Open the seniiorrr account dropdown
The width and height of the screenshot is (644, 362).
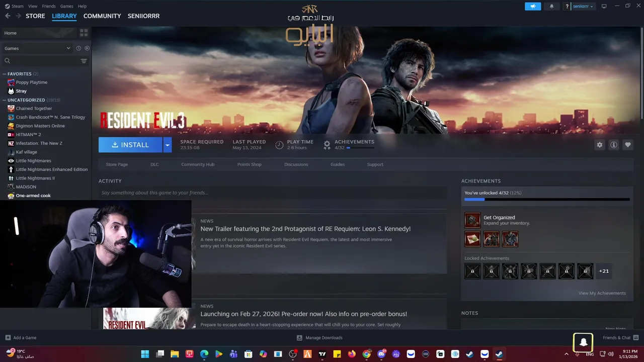tap(583, 6)
